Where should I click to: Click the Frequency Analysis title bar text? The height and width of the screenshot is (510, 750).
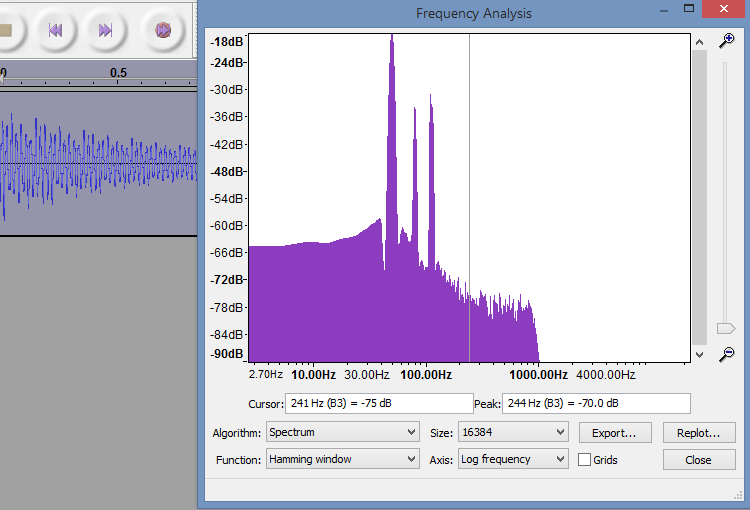tap(474, 13)
